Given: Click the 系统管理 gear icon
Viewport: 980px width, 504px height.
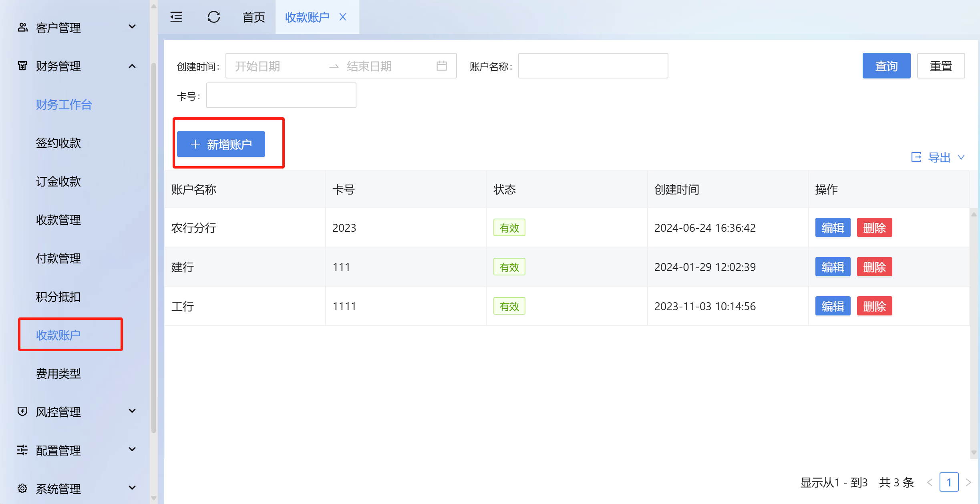Looking at the screenshot, I should (x=22, y=488).
